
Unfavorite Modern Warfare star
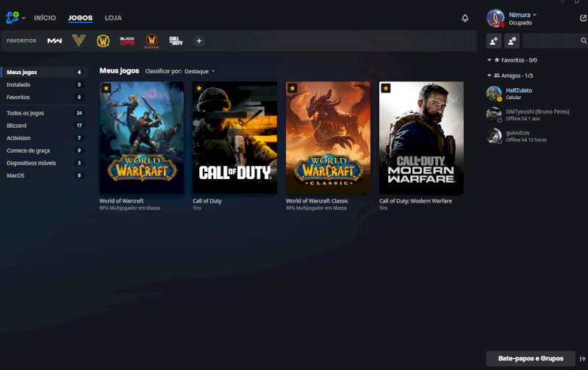pos(385,88)
